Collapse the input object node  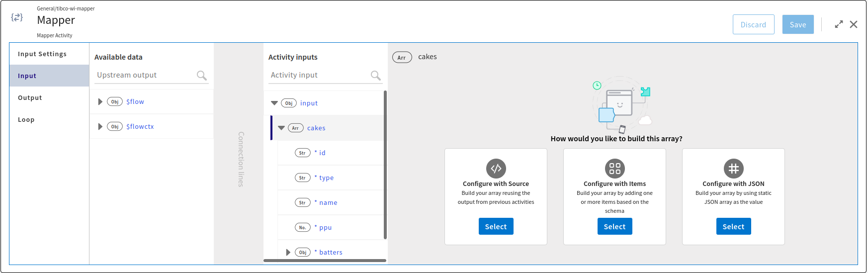pos(274,103)
